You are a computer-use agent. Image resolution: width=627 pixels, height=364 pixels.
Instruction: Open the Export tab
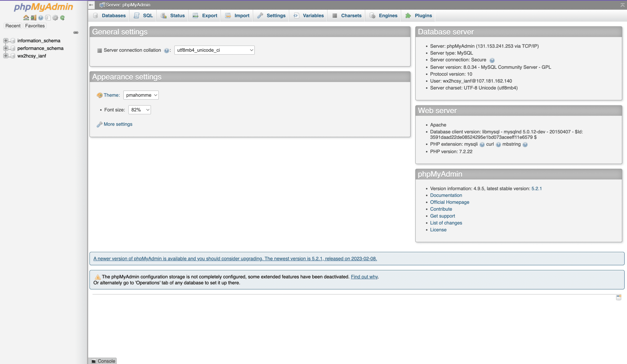205,15
